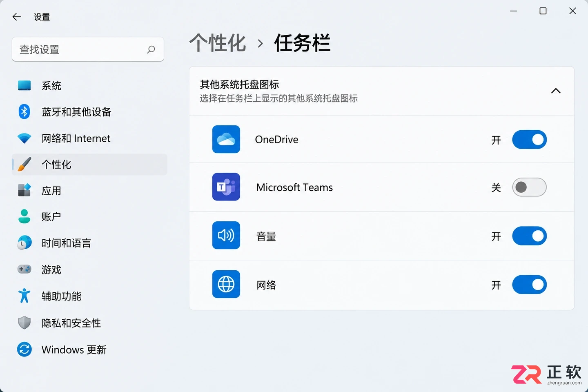Collapse the 其他系统托盘图标 section chevron
The image size is (588, 392).
coord(556,91)
